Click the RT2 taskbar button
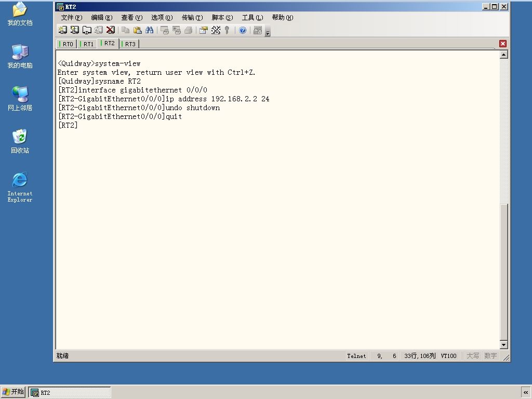532x399 pixels. pyautogui.click(x=70, y=393)
